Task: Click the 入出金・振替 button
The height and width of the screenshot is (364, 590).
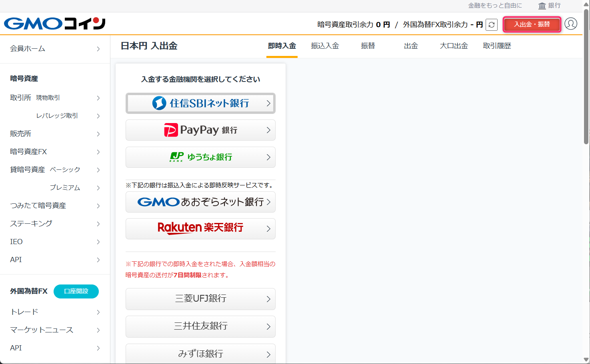Action: 532,24
